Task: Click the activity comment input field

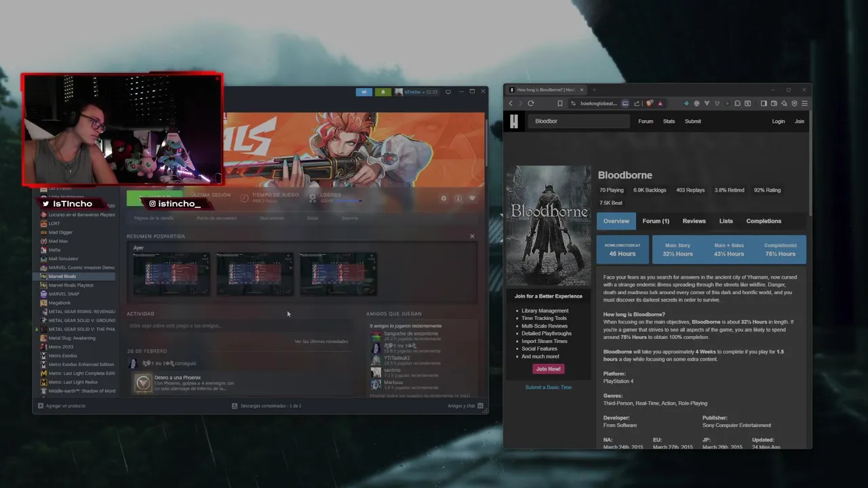Action: tap(239, 326)
